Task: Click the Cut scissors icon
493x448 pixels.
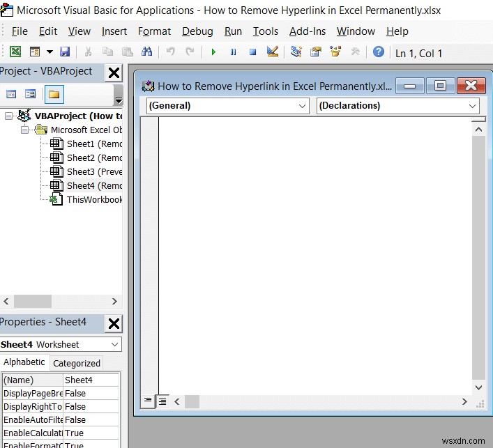Action: pyautogui.click(x=89, y=52)
